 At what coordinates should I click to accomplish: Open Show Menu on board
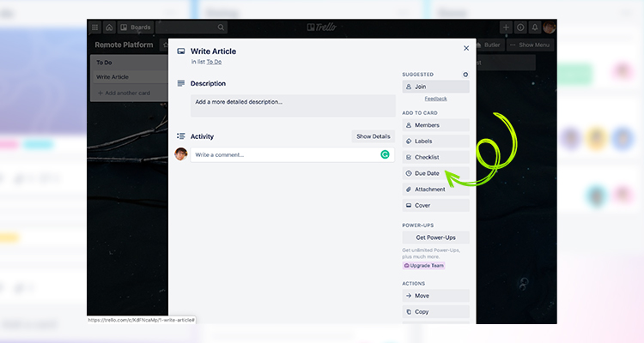[x=531, y=45]
